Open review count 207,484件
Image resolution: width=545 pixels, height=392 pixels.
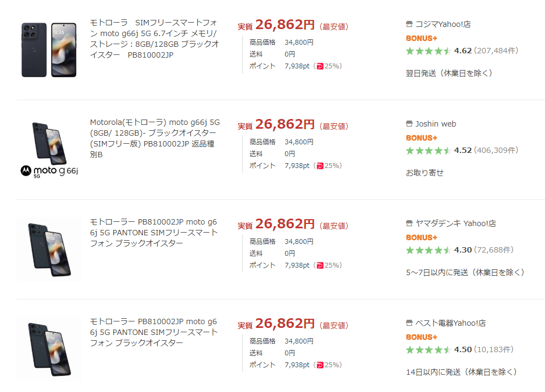pyautogui.click(x=496, y=51)
